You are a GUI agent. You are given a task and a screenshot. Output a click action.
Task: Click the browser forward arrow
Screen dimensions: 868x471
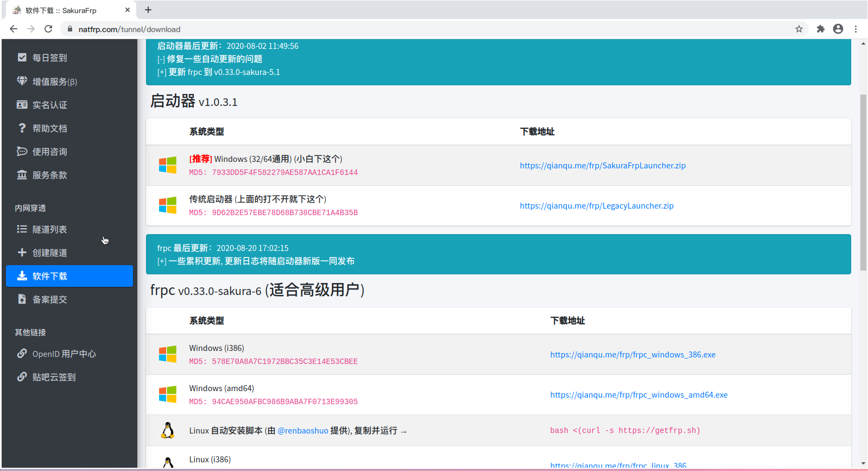tap(31, 29)
